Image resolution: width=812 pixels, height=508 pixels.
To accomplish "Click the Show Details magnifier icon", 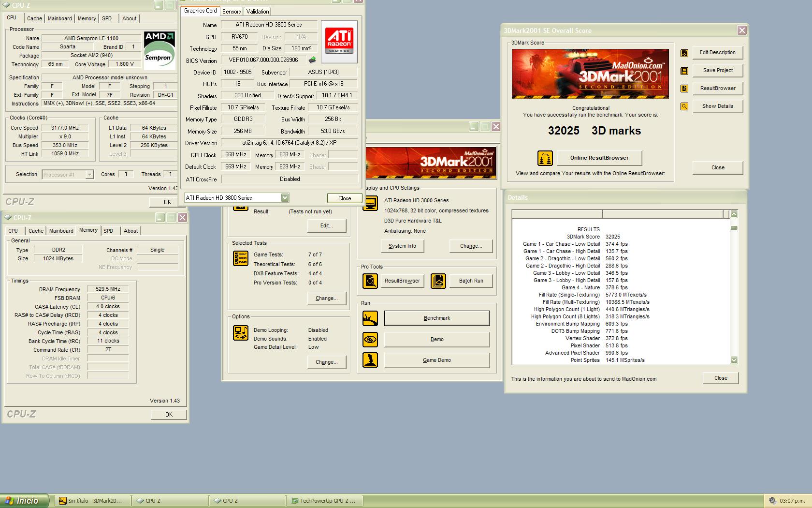I will click(x=684, y=106).
